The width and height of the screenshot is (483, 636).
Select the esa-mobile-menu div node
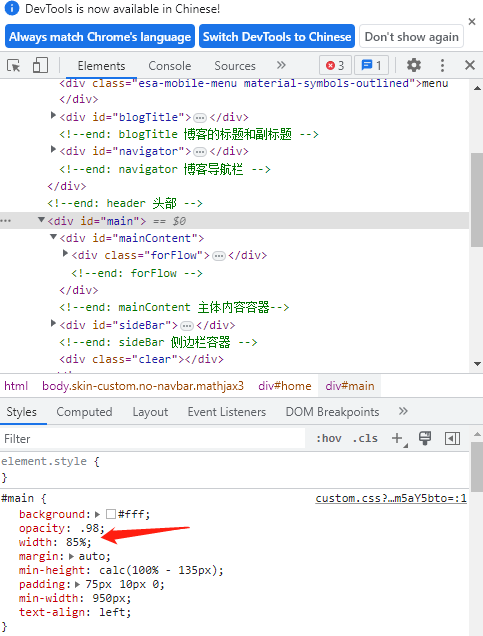[254, 84]
